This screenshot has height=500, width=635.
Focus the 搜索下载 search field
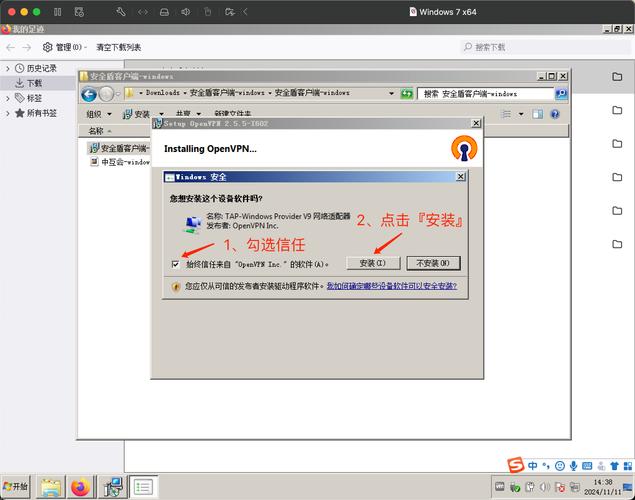546,47
